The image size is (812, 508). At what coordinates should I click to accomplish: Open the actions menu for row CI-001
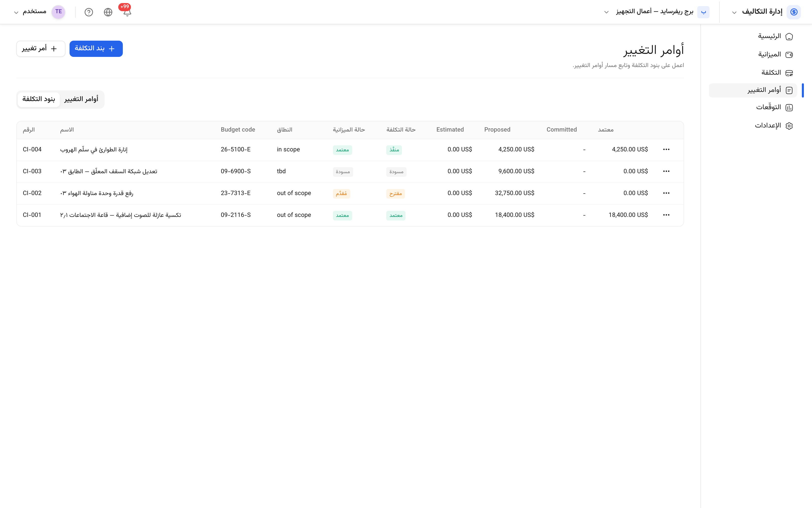[666, 215]
